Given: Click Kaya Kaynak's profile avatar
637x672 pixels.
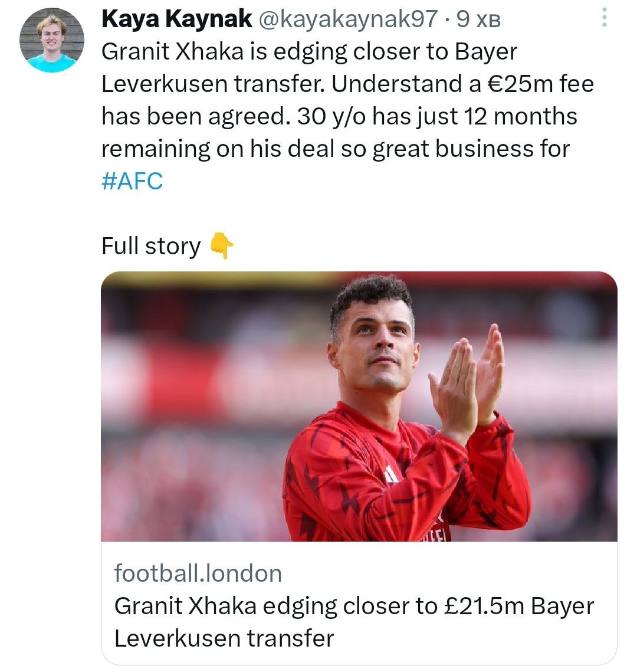Looking at the screenshot, I should [x=51, y=41].
